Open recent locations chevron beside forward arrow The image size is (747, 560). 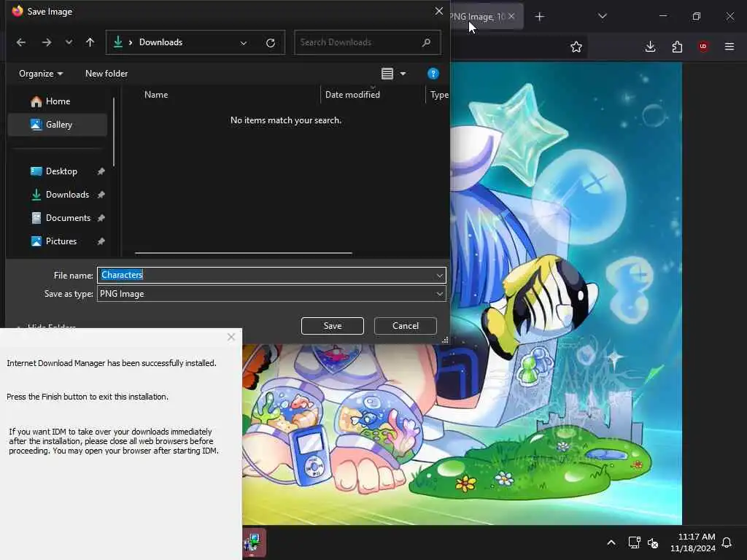[69, 42]
